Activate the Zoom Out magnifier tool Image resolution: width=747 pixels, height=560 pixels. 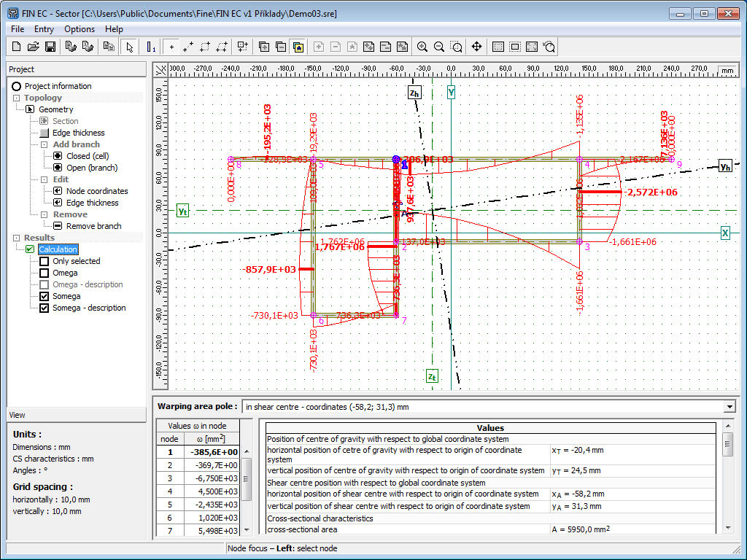[x=438, y=46]
